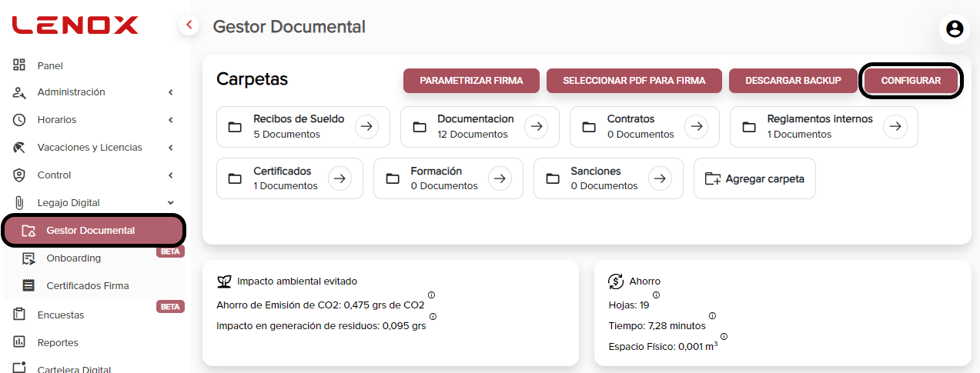This screenshot has width=980, height=373.
Task: Open Reglamentos internos folder arrow
Action: 895,127
